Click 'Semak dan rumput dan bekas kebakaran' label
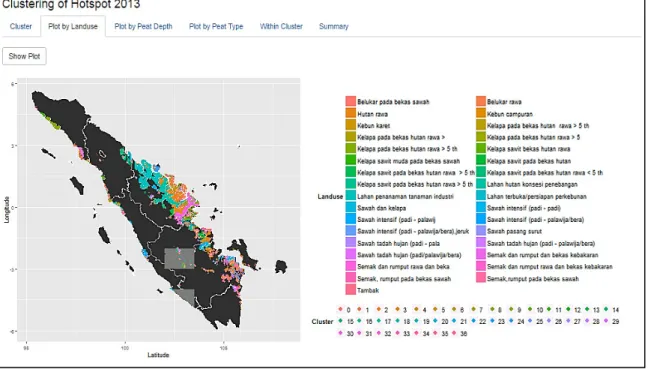Viewport: 648px width, 369px height. point(543,255)
